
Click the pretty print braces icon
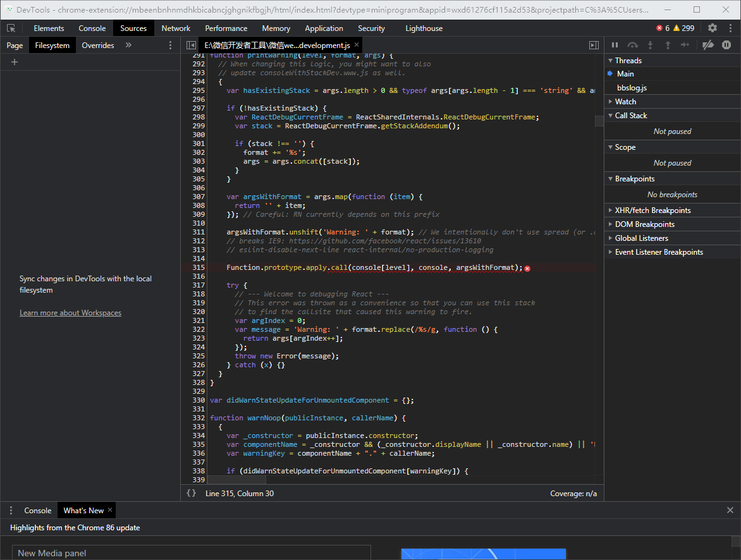[x=191, y=493]
